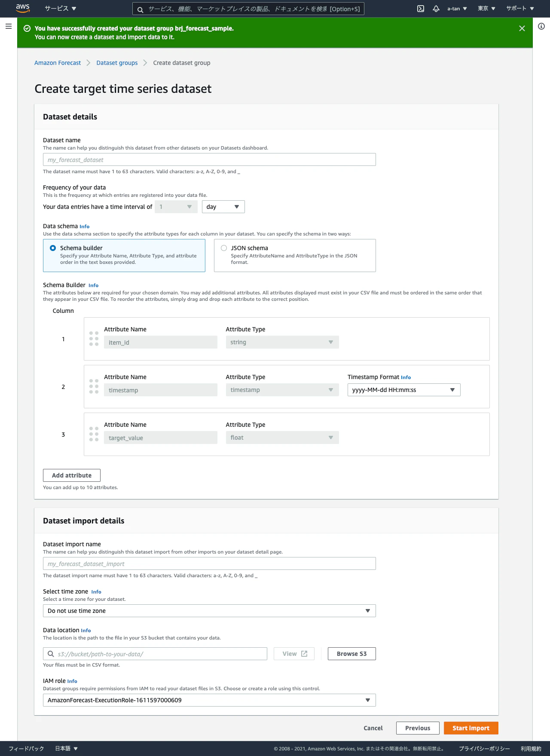
Task: Open 利用規約 terms of use link
Action: (x=531, y=748)
